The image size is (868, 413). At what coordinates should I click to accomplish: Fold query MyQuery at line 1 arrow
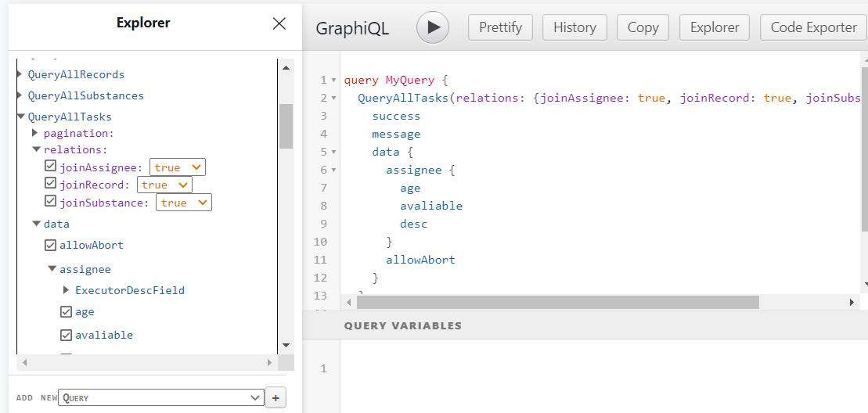tap(333, 81)
